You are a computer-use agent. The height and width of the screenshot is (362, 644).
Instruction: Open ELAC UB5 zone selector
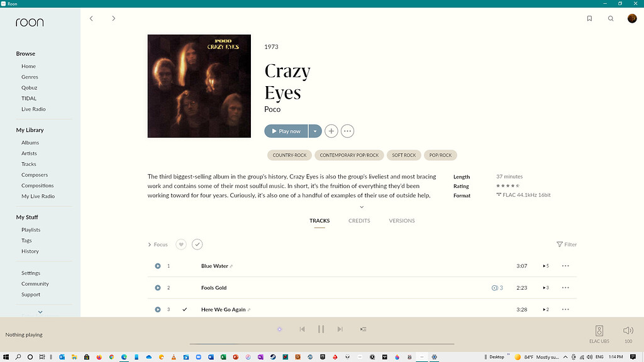pos(599,334)
